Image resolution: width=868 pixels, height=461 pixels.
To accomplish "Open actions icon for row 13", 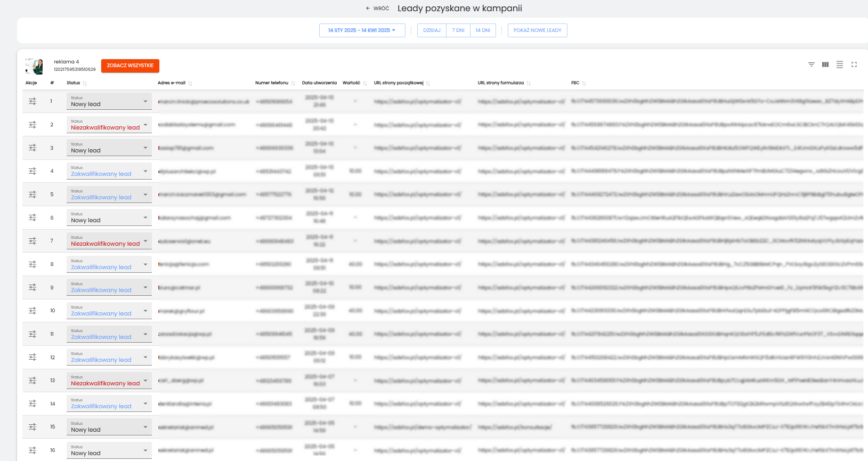I will tap(33, 381).
